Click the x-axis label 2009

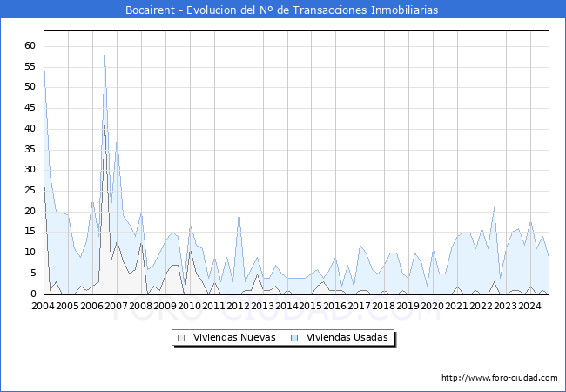point(165,306)
